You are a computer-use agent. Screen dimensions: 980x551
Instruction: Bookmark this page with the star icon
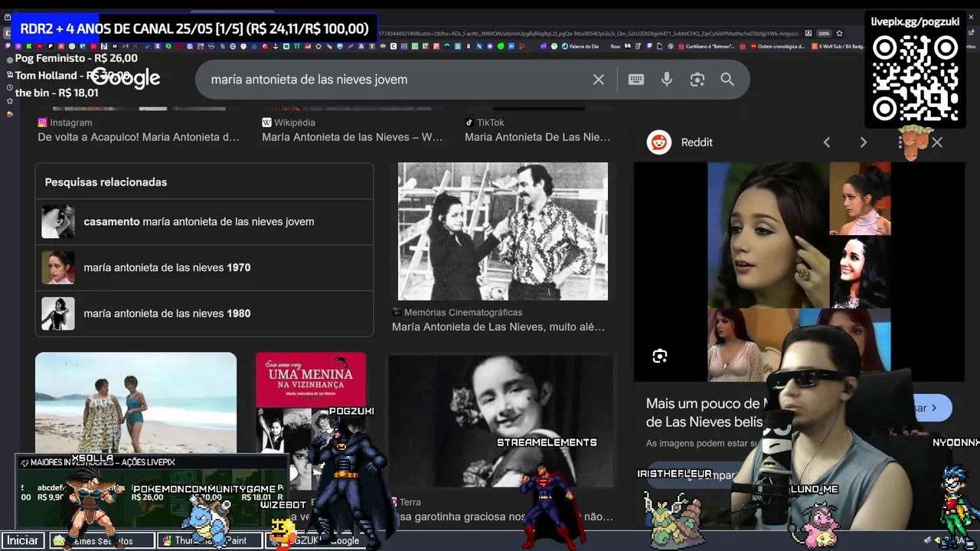pyautogui.click(x=839, y=34)
